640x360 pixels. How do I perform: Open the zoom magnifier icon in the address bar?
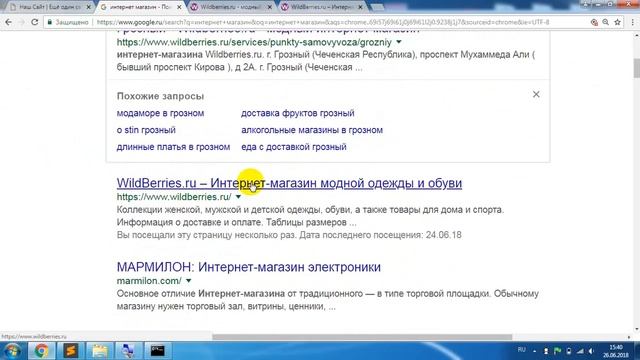pos(606,22)
